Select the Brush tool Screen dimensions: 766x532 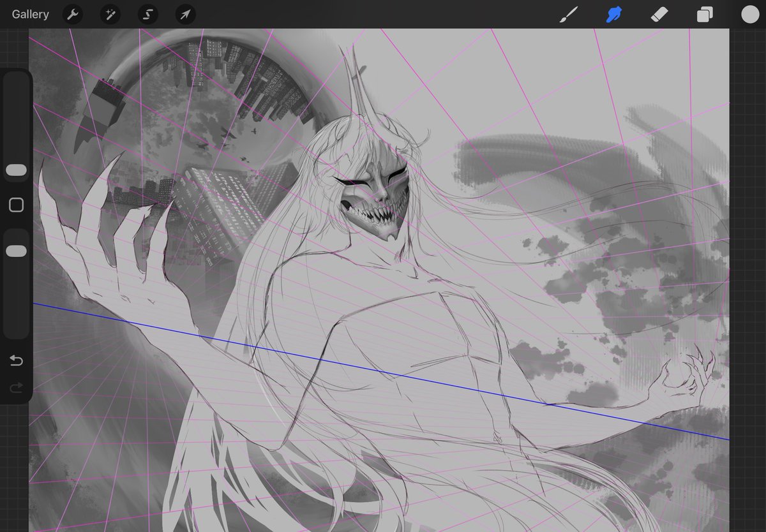point(568,15)
